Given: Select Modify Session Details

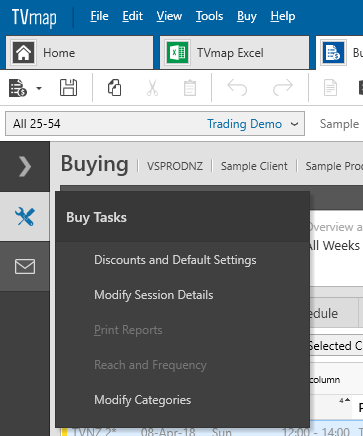Looking at the screenshot, I should tap(154, 295).
